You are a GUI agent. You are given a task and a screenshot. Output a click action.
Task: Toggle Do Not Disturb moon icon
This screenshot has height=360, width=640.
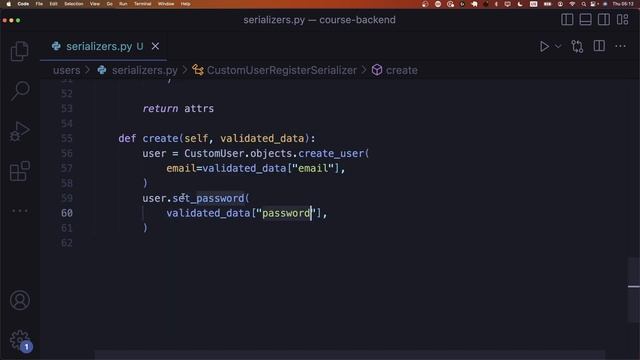520,4
